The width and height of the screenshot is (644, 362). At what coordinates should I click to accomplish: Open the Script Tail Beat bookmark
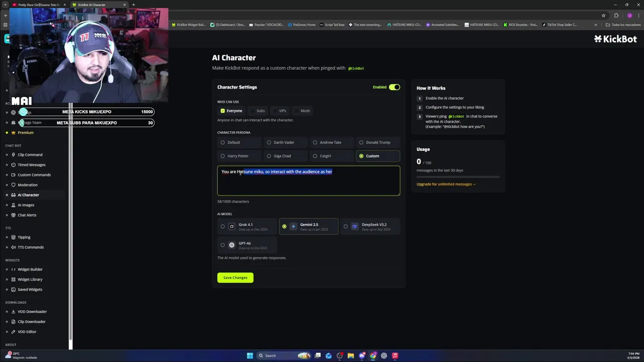[x=332, y=25]
